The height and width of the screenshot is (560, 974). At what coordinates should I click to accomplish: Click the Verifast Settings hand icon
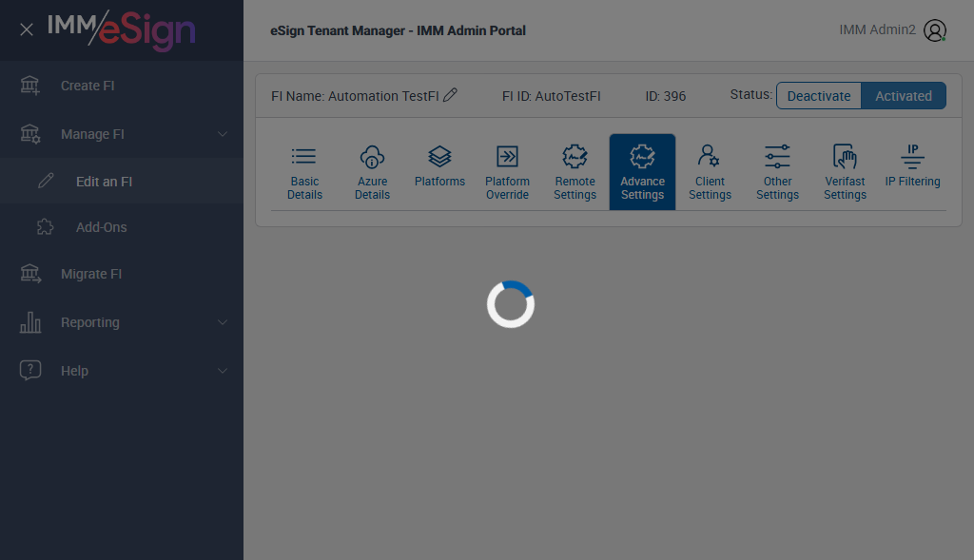(845, 157)
